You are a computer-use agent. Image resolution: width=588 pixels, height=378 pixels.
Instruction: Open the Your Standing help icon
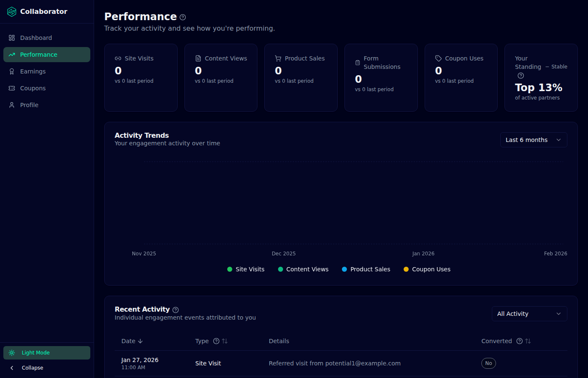521,76
